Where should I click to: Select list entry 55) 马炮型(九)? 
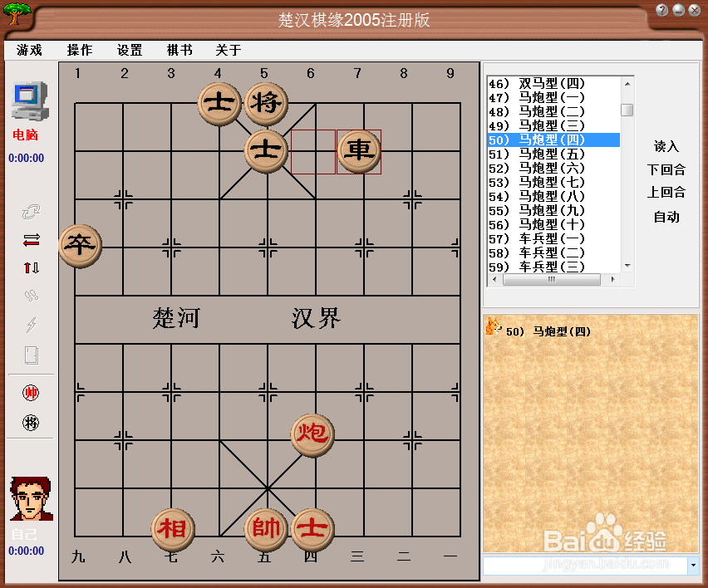tap(553, 210)
